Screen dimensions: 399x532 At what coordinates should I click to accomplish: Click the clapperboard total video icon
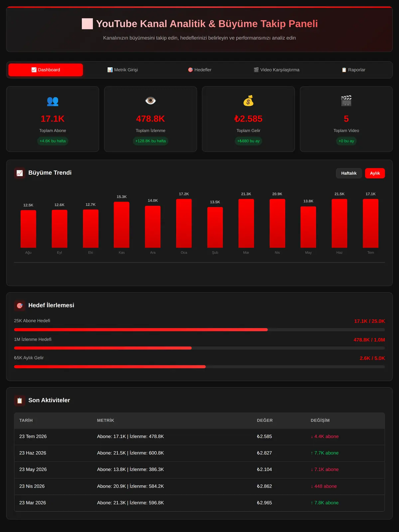click(x=346, y=101)
